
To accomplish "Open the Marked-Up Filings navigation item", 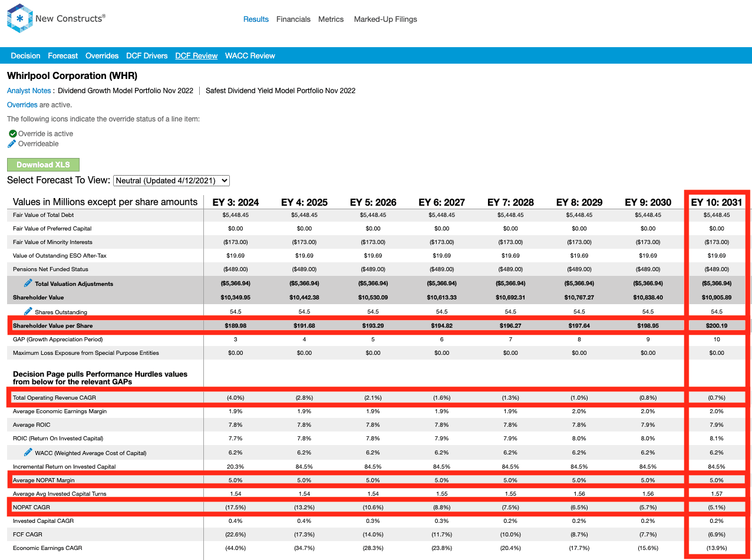I will [x=385, y=19].
